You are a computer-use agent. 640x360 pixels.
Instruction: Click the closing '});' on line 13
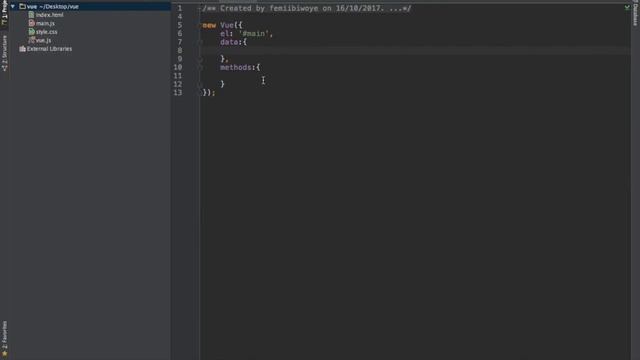209,93
